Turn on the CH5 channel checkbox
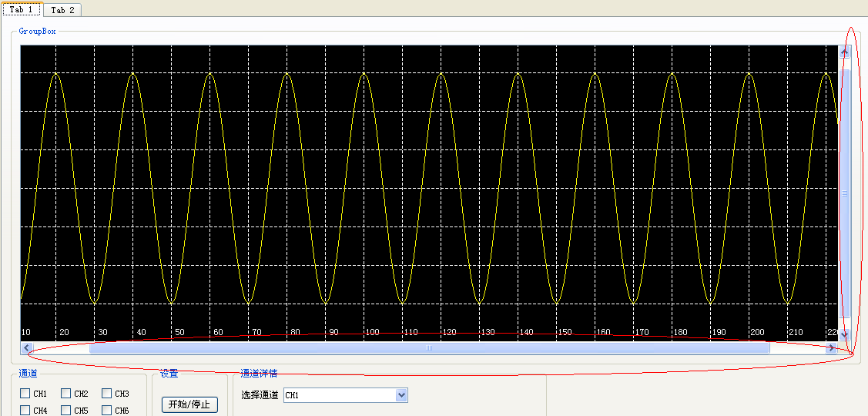The image size is (868, 416). [x=66, y=411]
